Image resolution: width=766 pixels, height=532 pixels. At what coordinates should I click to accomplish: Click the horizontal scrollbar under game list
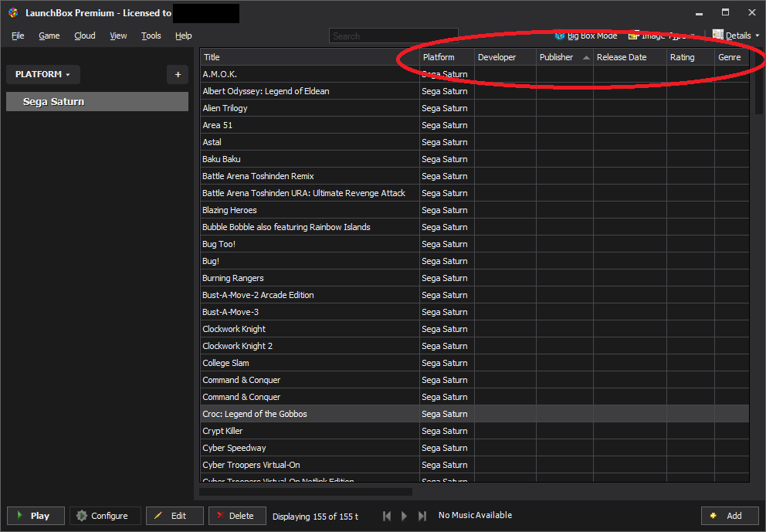point(306,492)
